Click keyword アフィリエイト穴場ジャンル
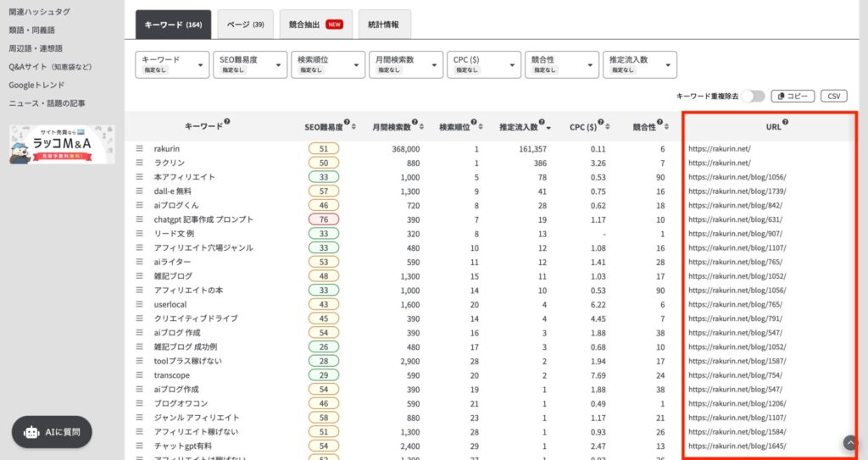This screenshot has height=460, width=868. [203, 247]
